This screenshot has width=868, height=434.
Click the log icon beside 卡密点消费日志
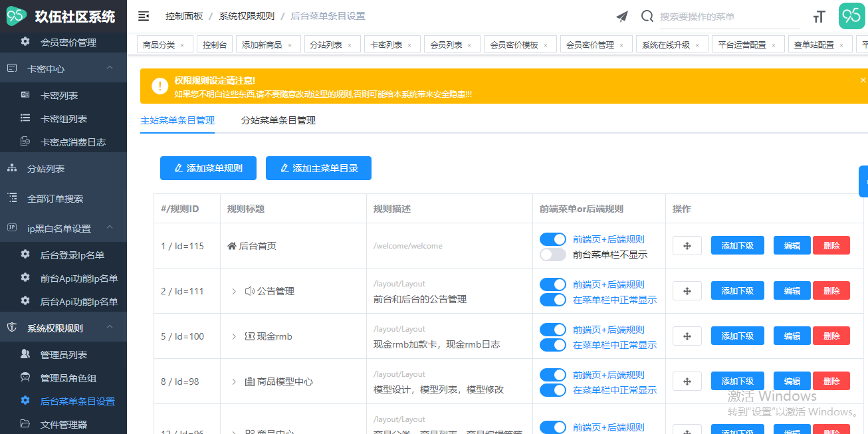point(25,141)
